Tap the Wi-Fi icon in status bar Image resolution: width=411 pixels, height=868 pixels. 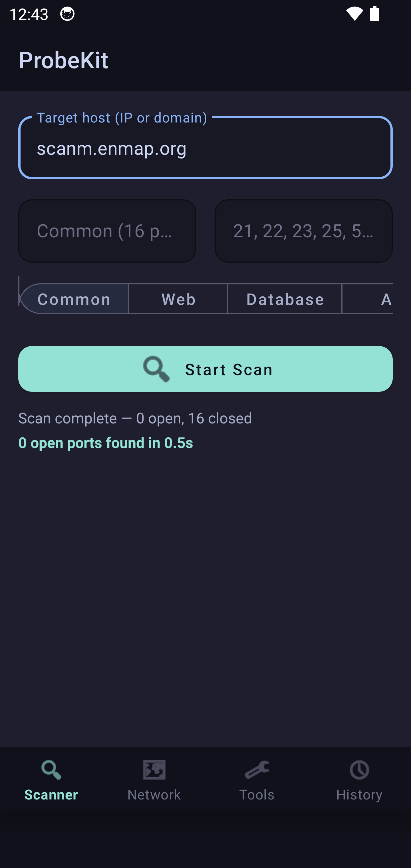point(354,14)
